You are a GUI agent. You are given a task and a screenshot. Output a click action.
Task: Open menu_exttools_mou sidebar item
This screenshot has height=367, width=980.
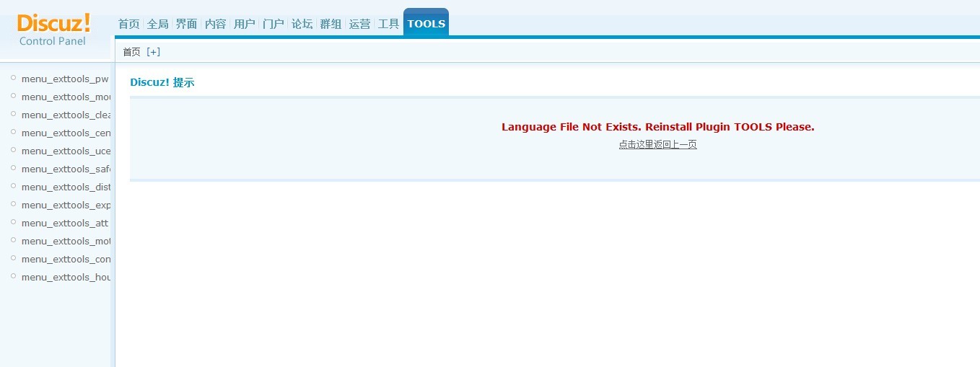[66, 97]
